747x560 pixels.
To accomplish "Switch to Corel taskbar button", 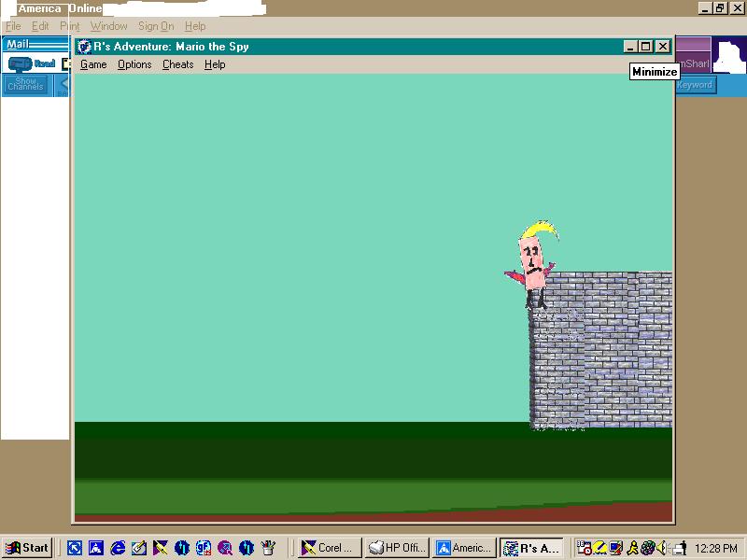I will [327, 548].
